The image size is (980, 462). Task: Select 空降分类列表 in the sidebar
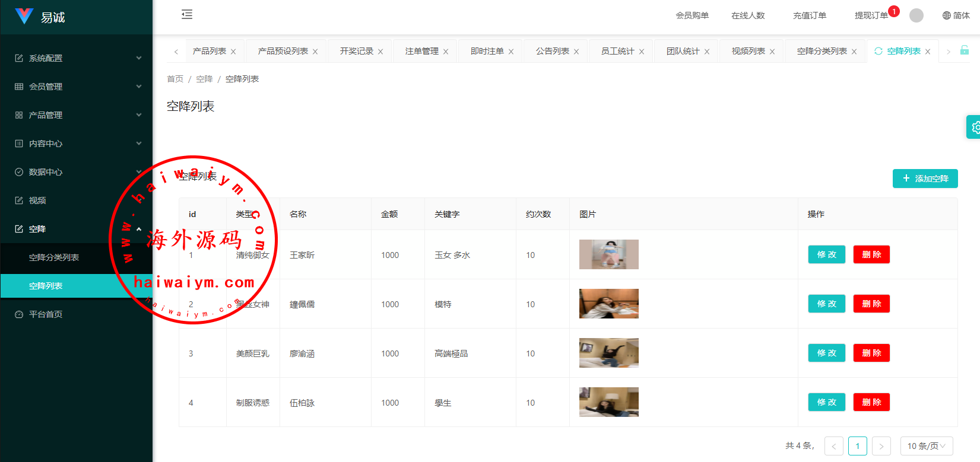54,257
